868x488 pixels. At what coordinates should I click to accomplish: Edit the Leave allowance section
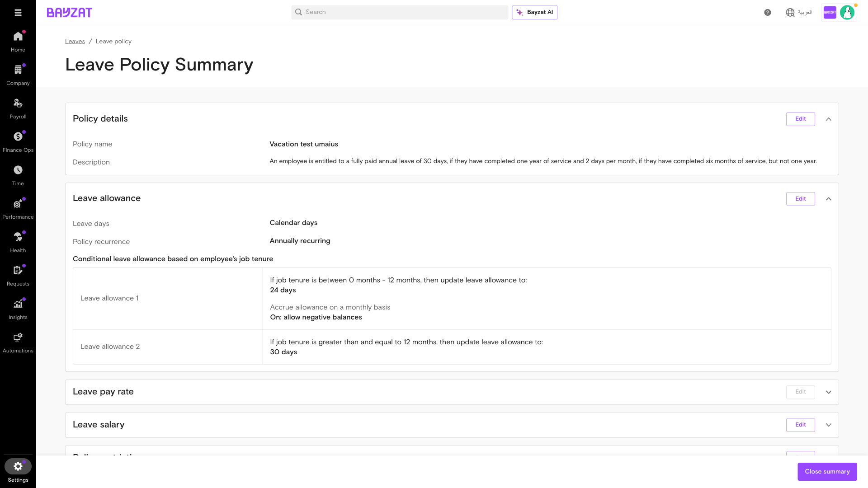pos(801,199)
